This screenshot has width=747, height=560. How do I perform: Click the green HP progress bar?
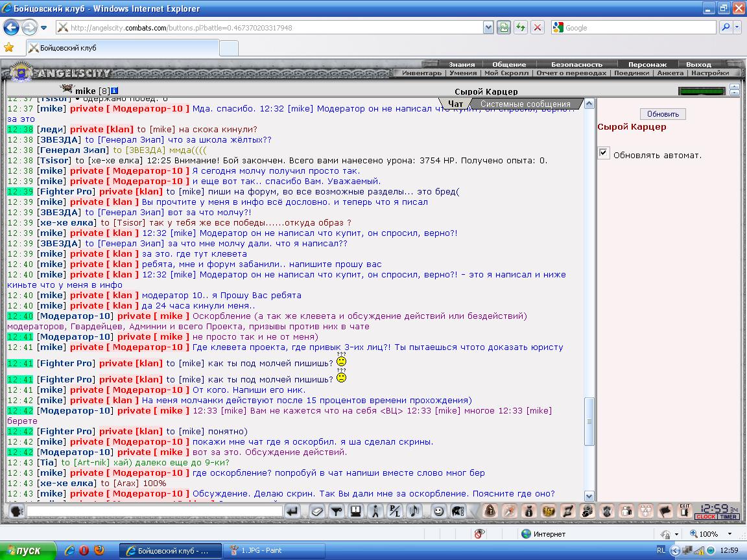[702, 91]
